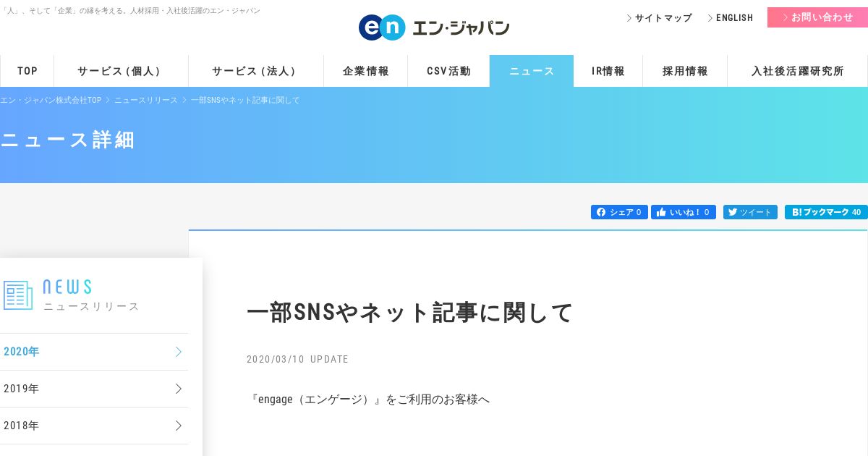Go to CSV活動 navigation tab

coord(448,71)
